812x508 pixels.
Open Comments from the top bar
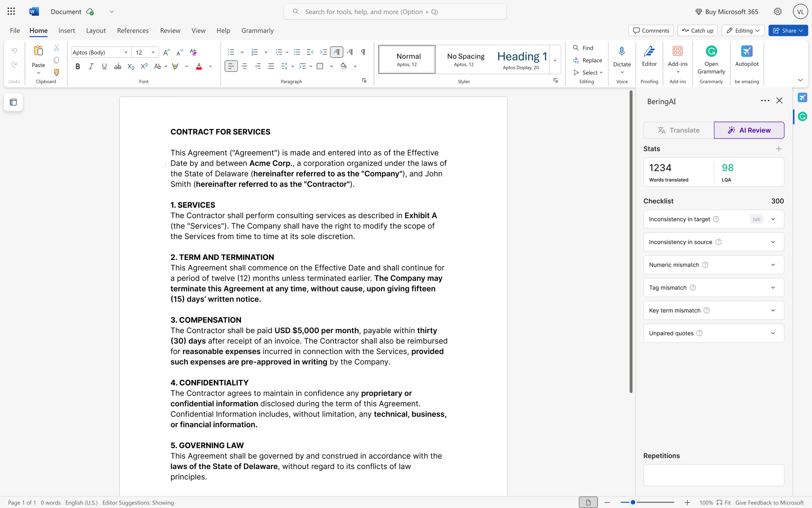650,30
